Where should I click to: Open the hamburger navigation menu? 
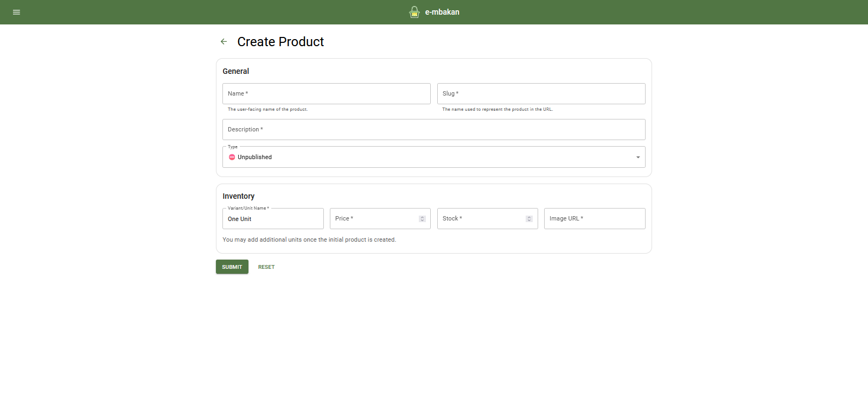(x=16, y=12)
